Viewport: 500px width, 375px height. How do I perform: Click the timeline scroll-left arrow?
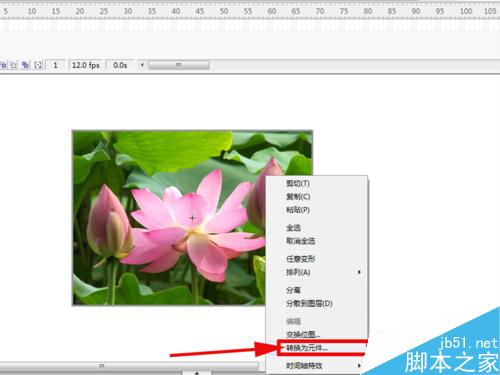[x=142, y=65]
